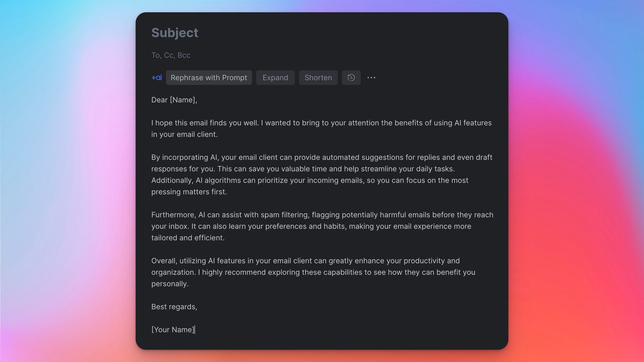Click the word "Furthermore" in the body
The width and height of the screenshot is (644, 362).
173,215
